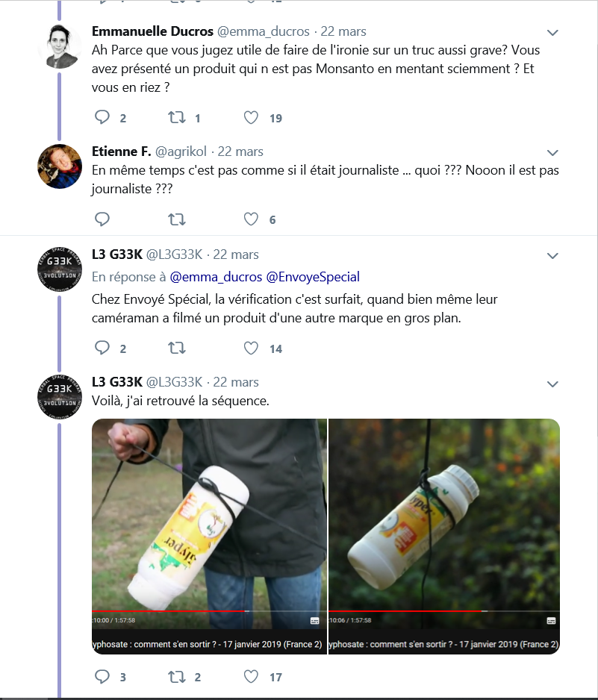Retweet Emmanuelle Ducros's tweet

177,118
